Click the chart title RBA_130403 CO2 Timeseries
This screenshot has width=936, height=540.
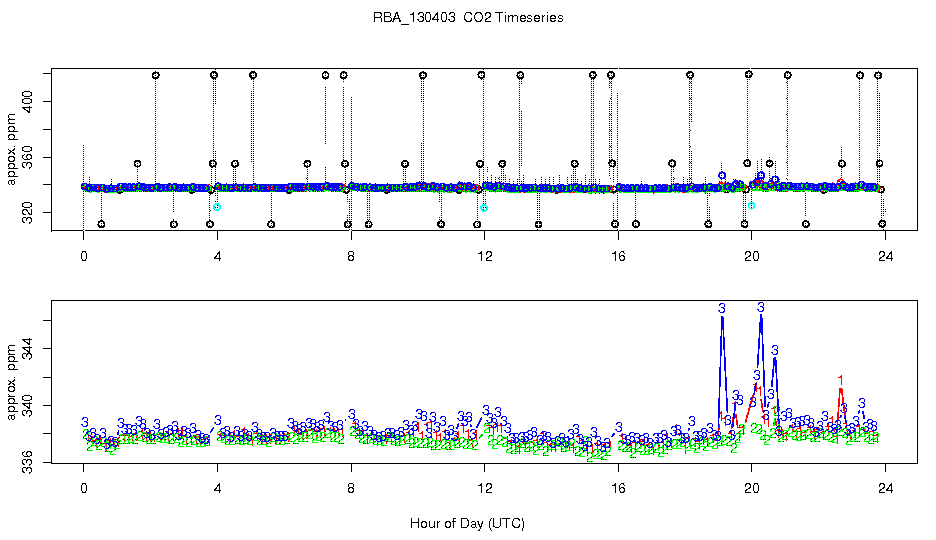click(468, 17)
